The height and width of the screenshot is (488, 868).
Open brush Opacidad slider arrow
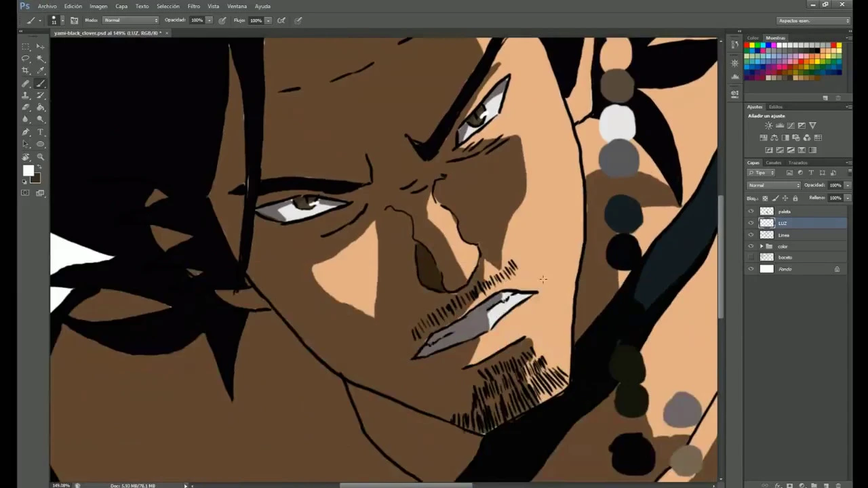tap(209, 20)
